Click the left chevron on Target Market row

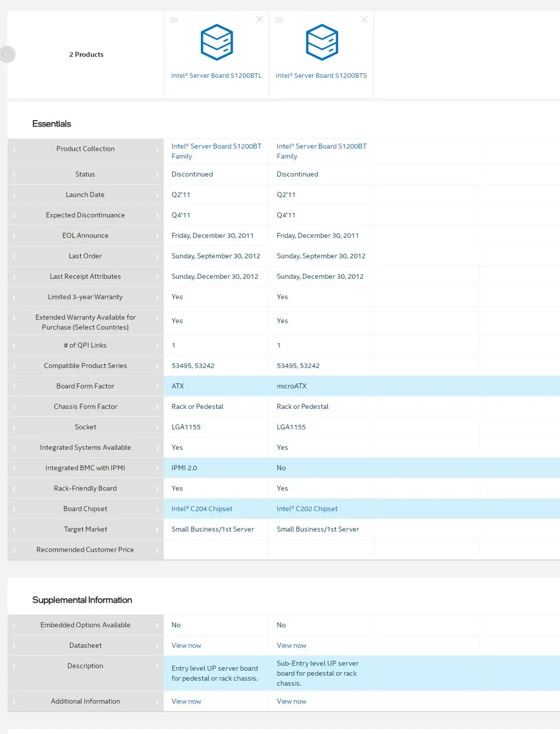(14, 530)
